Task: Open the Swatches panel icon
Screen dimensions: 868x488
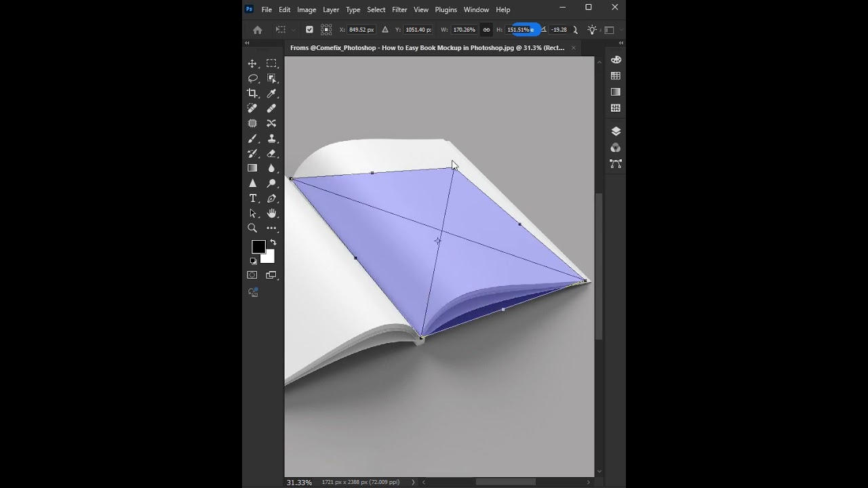Action: click(x=616, y=76)
